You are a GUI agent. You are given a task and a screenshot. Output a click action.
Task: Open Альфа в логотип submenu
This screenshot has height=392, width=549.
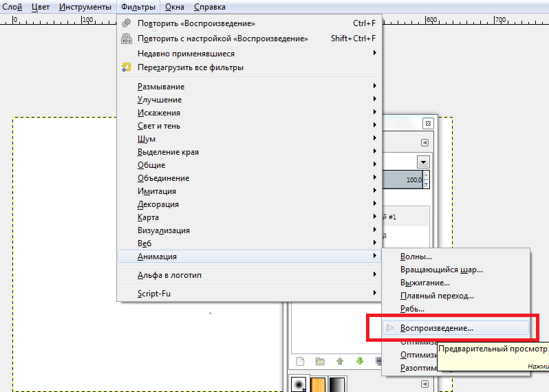point(249,275)
